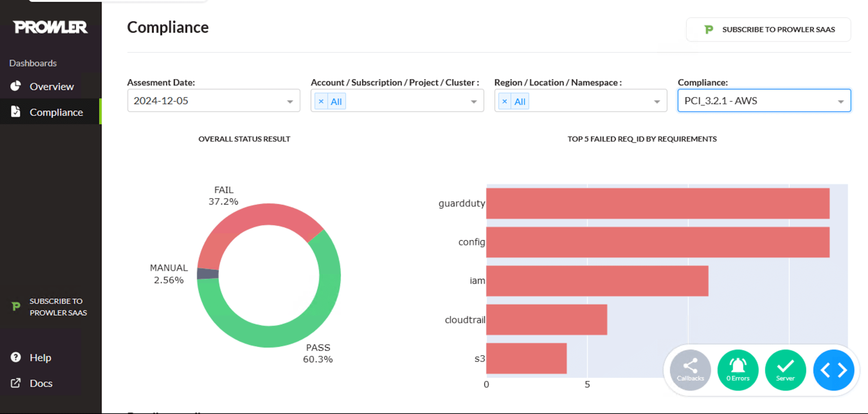The height and width of the screenshot is (414, 868).
Task: Click the MANUAL 2.56% label
Action: point(169,274)
